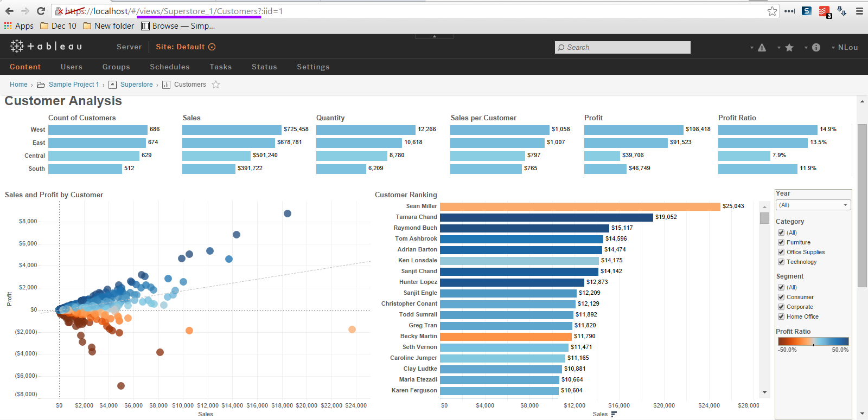This screenshot has width=868, height=420.
Task: Click the Sample Project folder icon
Action: coord(41,85)
